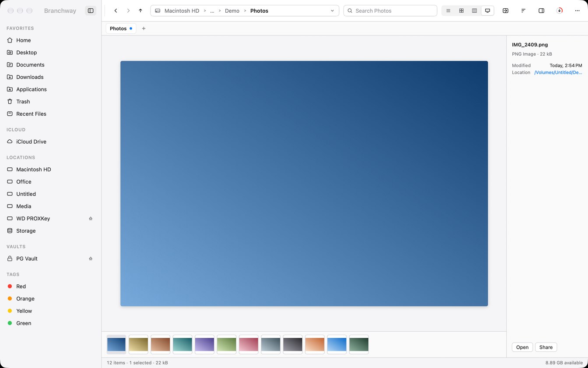Switch to grid icon view

point(461,11)
